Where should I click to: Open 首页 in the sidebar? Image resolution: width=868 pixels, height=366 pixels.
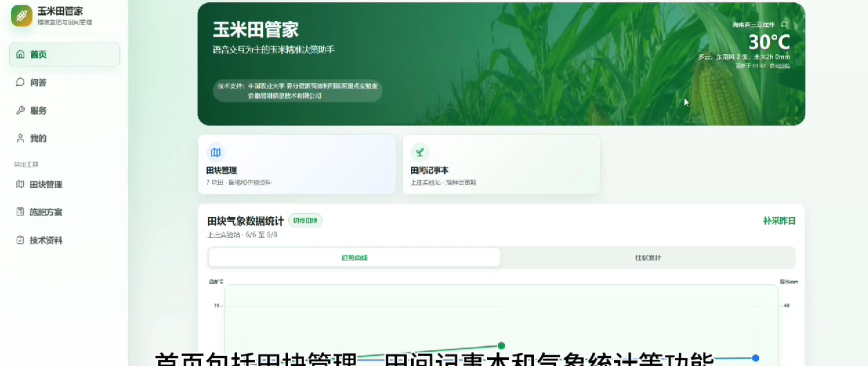click(64, 54)
